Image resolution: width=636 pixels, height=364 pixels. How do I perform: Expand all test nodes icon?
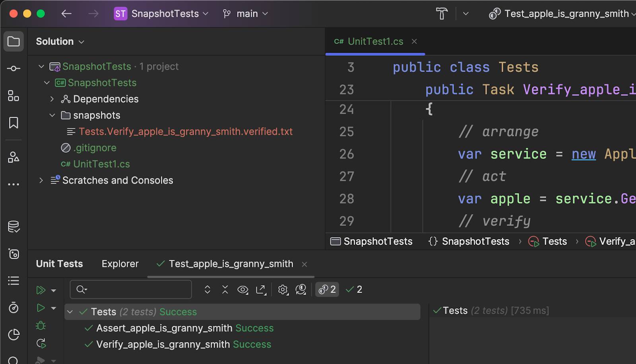click(x=207, y=290)
